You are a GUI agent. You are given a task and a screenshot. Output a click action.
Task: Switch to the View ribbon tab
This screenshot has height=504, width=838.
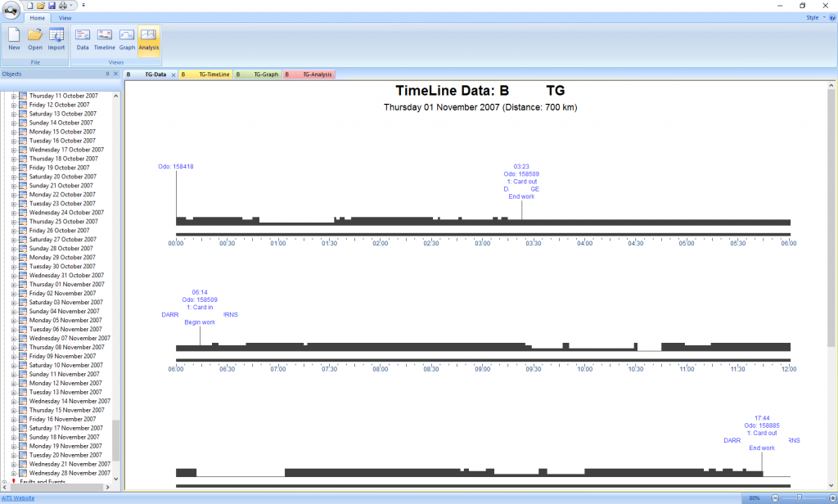coord(65,17)
